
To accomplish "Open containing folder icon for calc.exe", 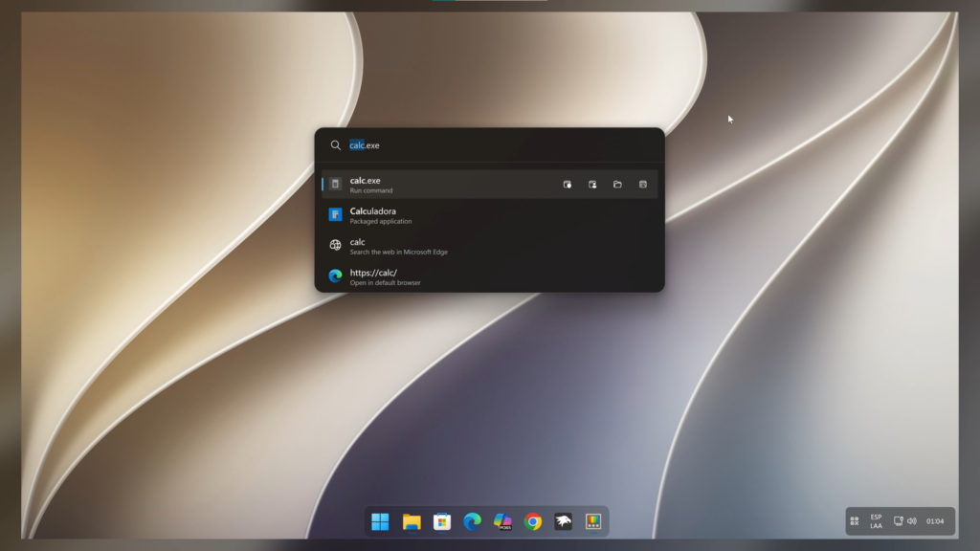I will (617, 185).
